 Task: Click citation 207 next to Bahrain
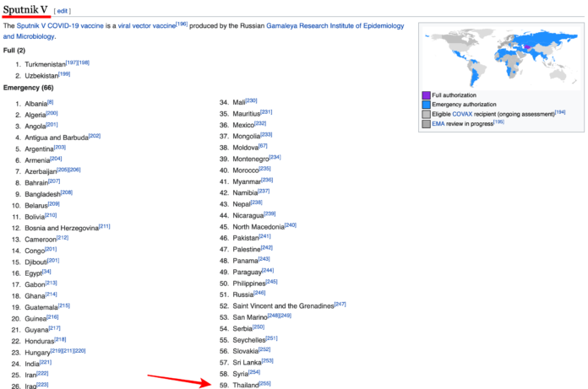pyautogui.click(x=54, y=181)
